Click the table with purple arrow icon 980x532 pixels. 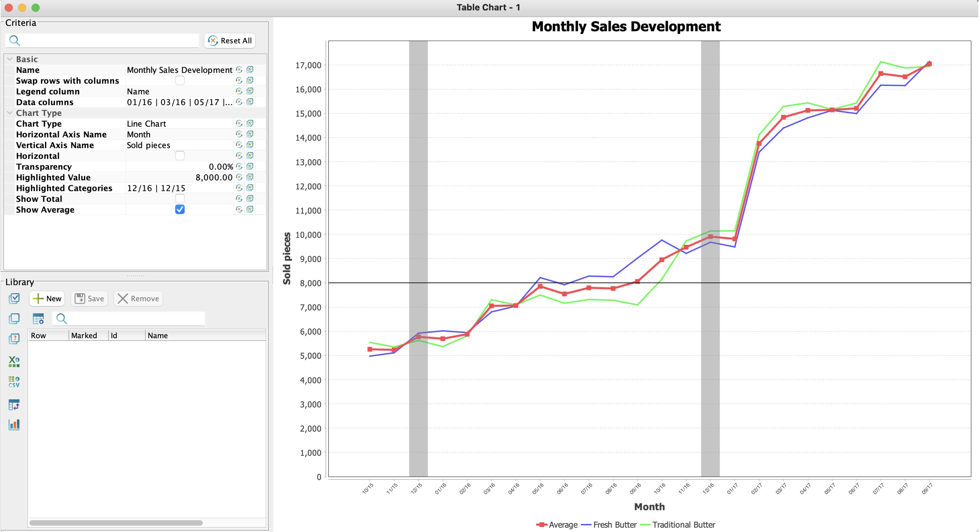click(x=14, y=404)
